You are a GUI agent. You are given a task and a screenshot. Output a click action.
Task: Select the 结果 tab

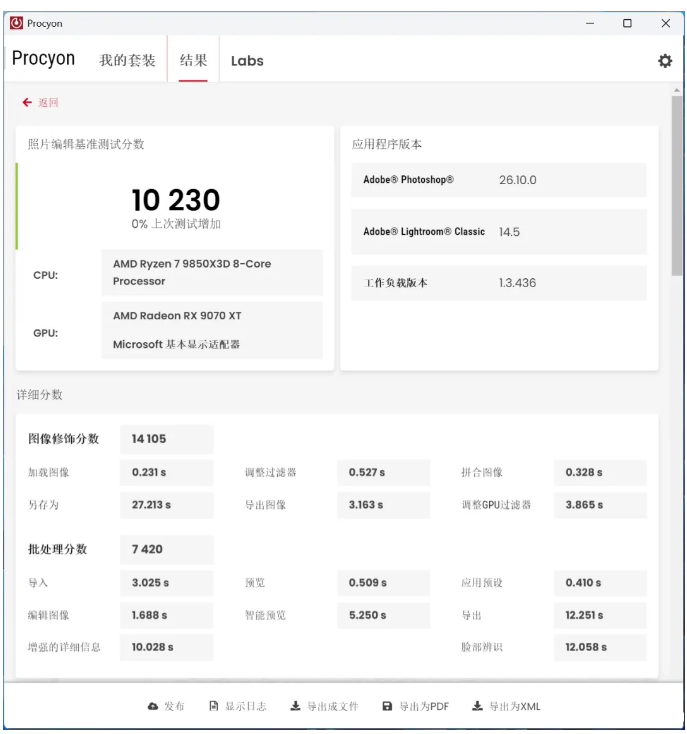(193, 61)
